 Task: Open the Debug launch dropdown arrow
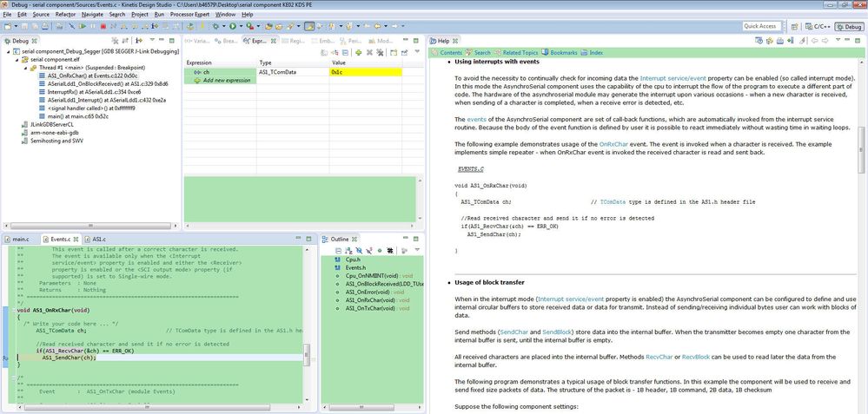[x=223, y=26]
